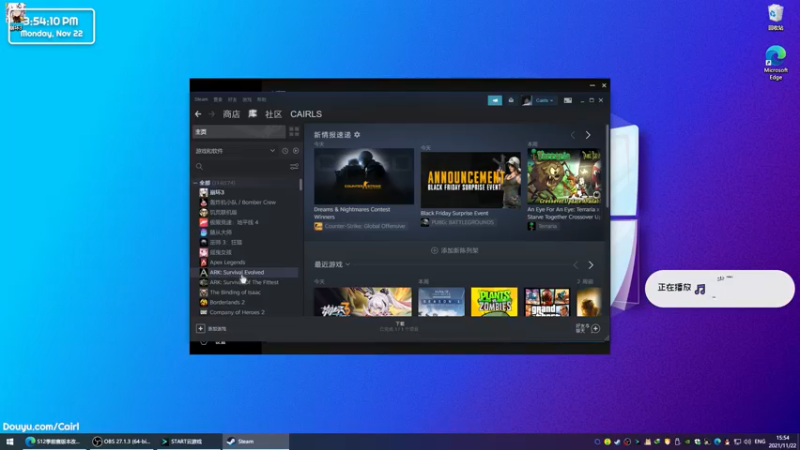Expand the 游戏和软件 filter dropdown
Screen dimensions: 800x450
[x=235, y=151]
